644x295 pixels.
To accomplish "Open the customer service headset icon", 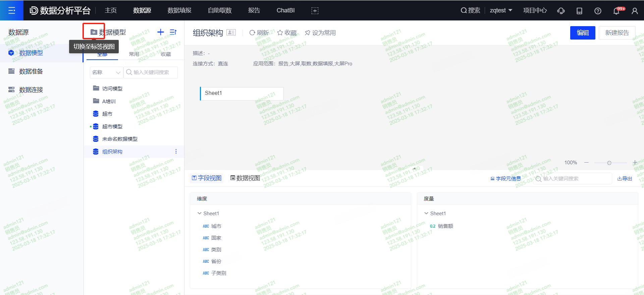I will [x=561, y=11].
